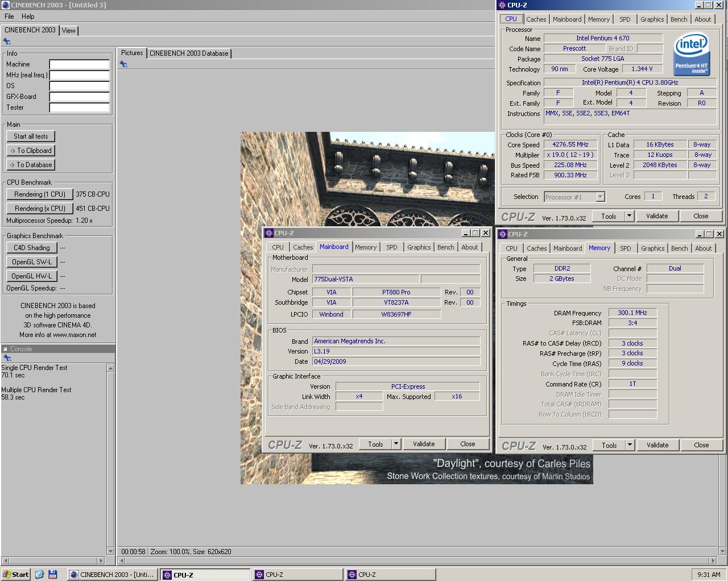Click Close in CPU-Z Memory window
The height and width of the screenshot is (582, 728).
pyautogui.click(x=701, y=445)
